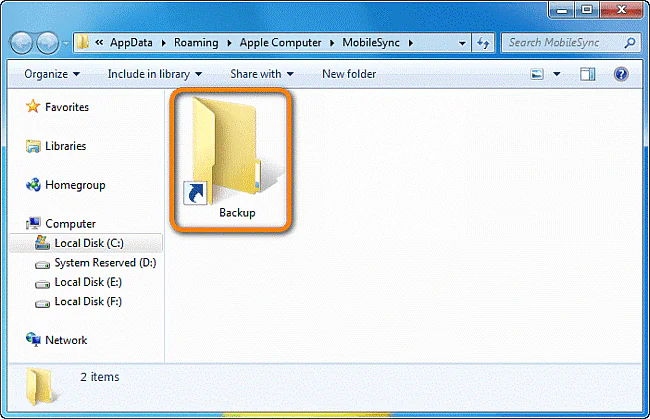Open the Help question mark icon

point(620,74)
